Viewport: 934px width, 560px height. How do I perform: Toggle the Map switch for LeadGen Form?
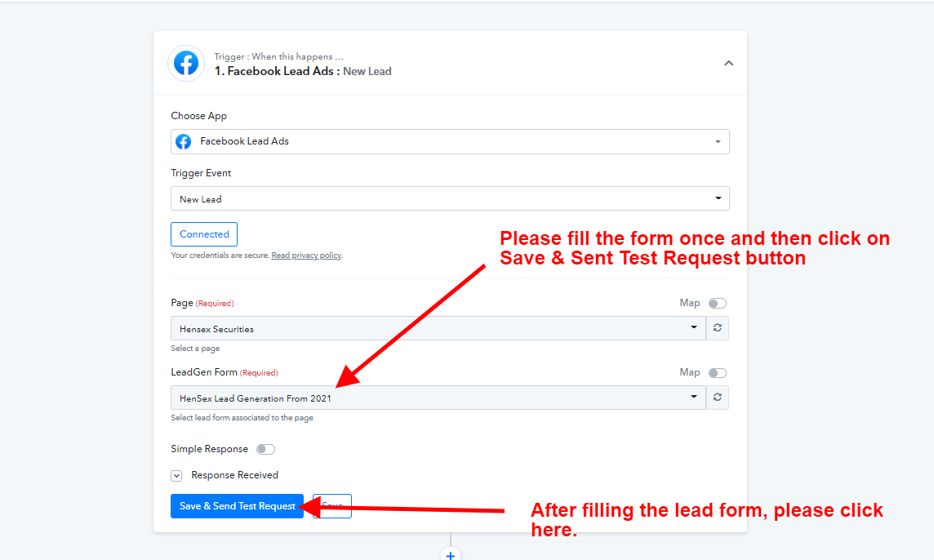point(717,373)
